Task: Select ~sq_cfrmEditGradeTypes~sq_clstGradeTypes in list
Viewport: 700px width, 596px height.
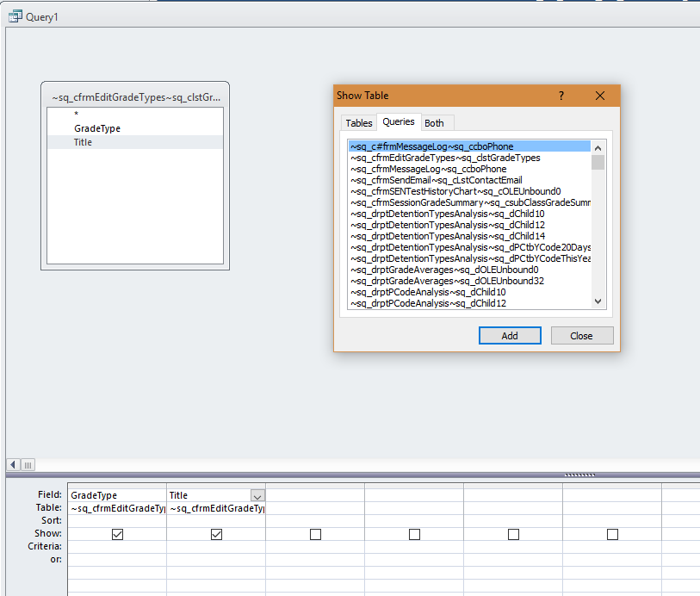Action: pyautogui.click(x=469, y=158)
